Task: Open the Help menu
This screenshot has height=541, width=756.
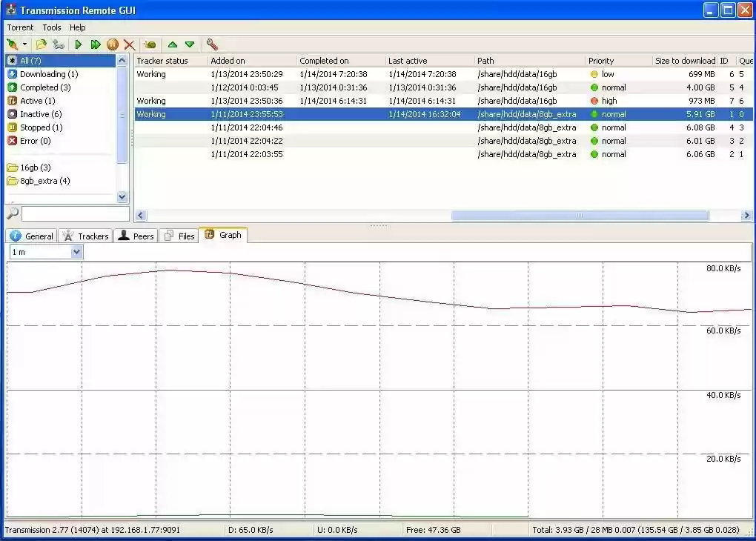Action: coord(77,27)
